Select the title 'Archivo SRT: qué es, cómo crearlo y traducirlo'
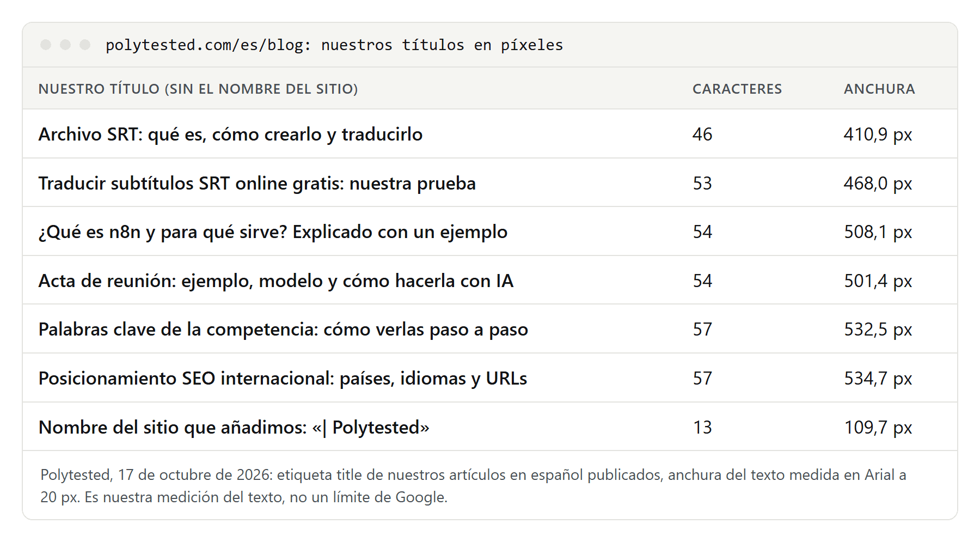The height and width of the screenshot is (542, 980). pos(230,135)
